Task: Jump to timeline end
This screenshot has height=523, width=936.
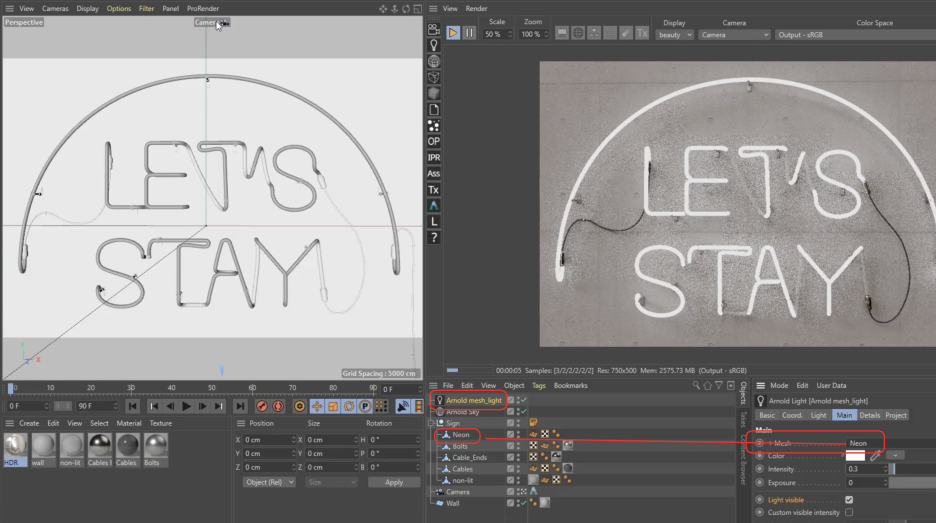Action: pos(240,407)
